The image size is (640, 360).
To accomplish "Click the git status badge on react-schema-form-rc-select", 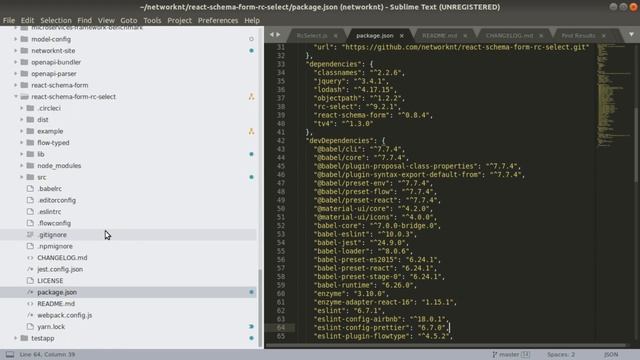I will click(x=251, y=97).
